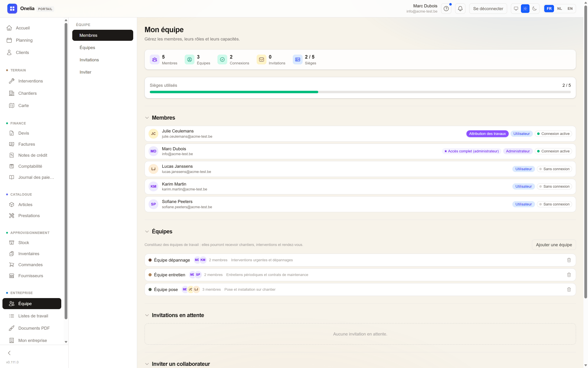Switch to light theme
This screenshot has width=588, height=368.
tap(525, 9)
